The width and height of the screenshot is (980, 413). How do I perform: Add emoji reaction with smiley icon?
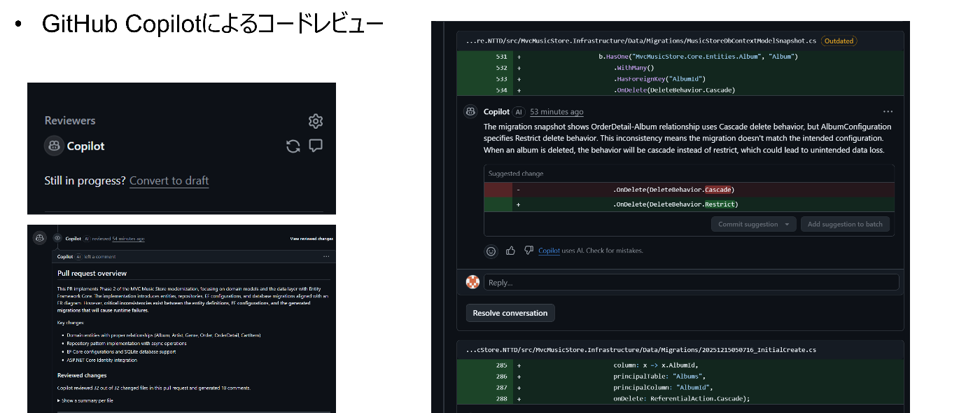(491, 251)
